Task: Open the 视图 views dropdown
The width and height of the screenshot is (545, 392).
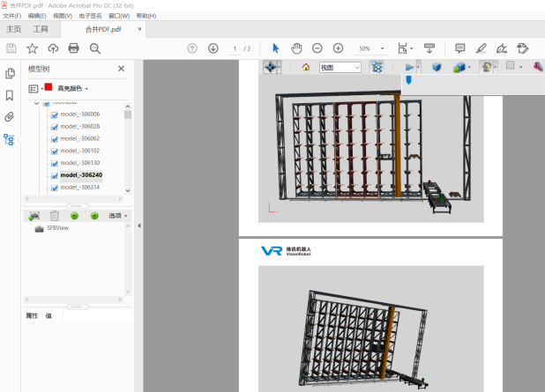Action: tap(340, 67)
